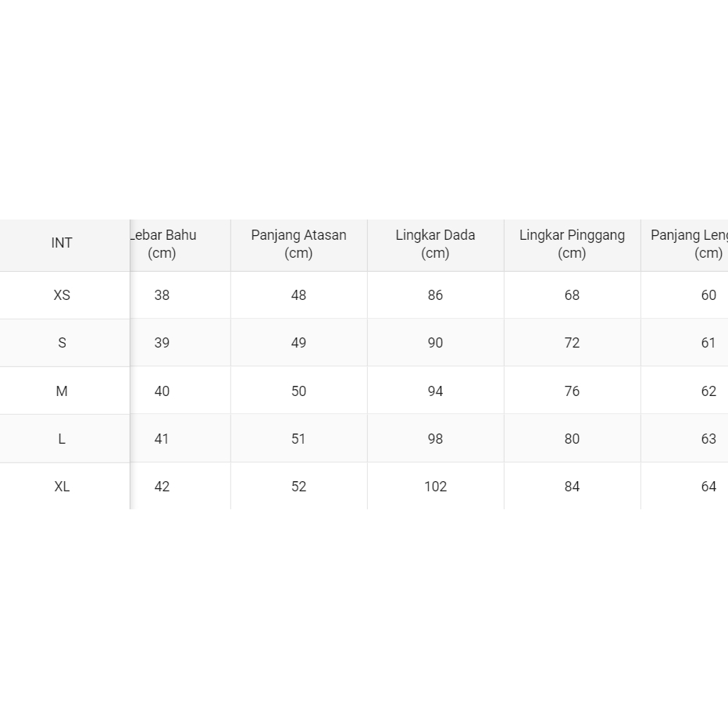Screen dimensions: 728x728
Task: Click the 48 value in XS row
Action: [298, 295]
